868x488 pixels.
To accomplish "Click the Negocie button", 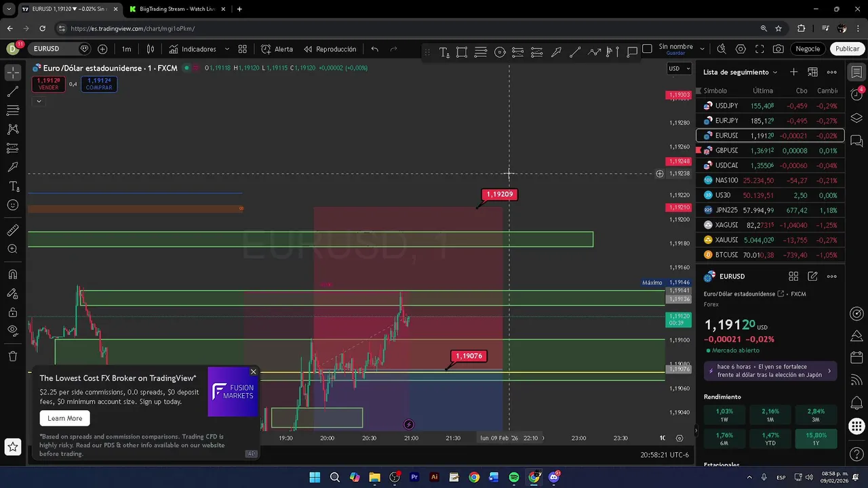I will (x=808, y=49).
